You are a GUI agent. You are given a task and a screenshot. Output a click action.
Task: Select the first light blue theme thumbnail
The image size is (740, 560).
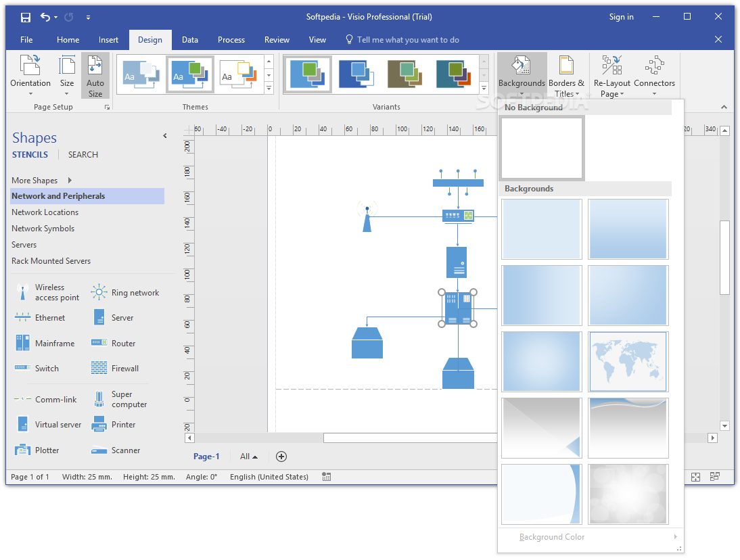[x=141, y=74]
